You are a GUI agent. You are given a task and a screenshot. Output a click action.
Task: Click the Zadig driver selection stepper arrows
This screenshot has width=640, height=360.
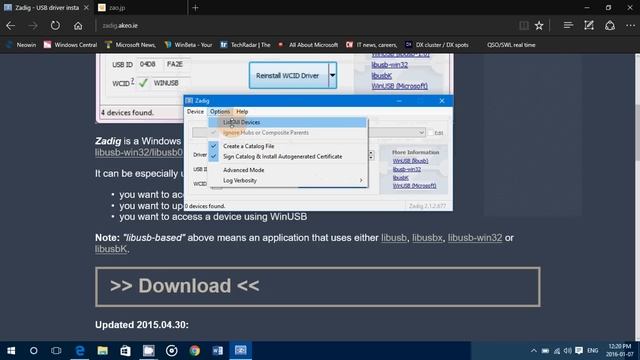point(371,155)
